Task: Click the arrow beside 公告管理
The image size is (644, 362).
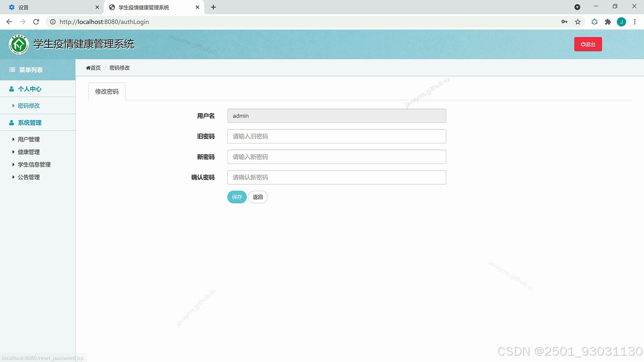Action: point(13,177)
